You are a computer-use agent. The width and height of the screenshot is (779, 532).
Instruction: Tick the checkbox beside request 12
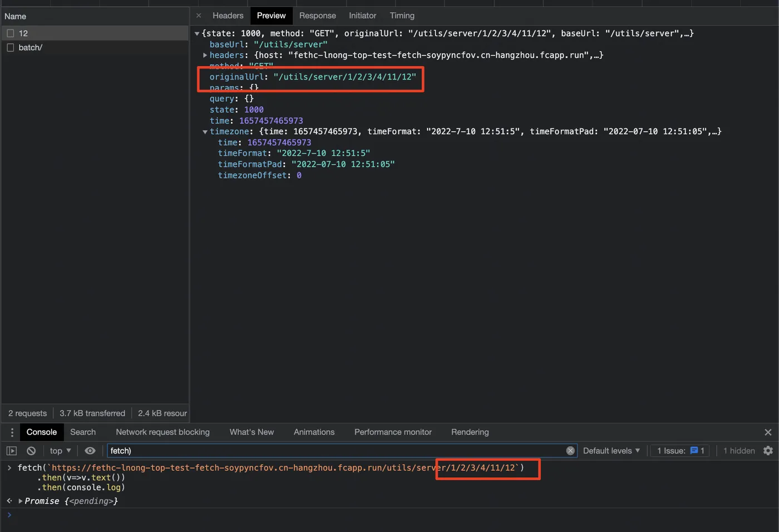coord(10,33)
